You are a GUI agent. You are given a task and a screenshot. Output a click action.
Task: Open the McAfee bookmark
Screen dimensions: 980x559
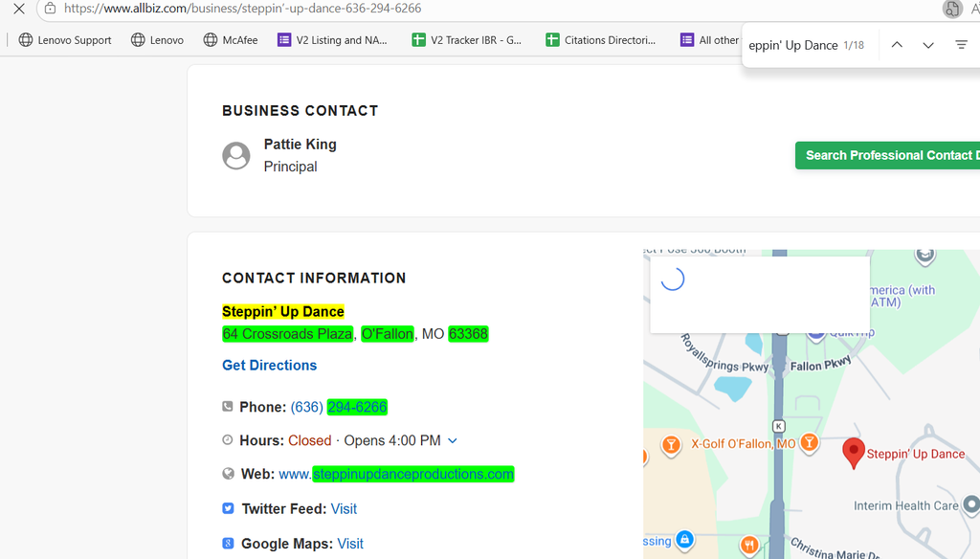(x=231, y=40)
